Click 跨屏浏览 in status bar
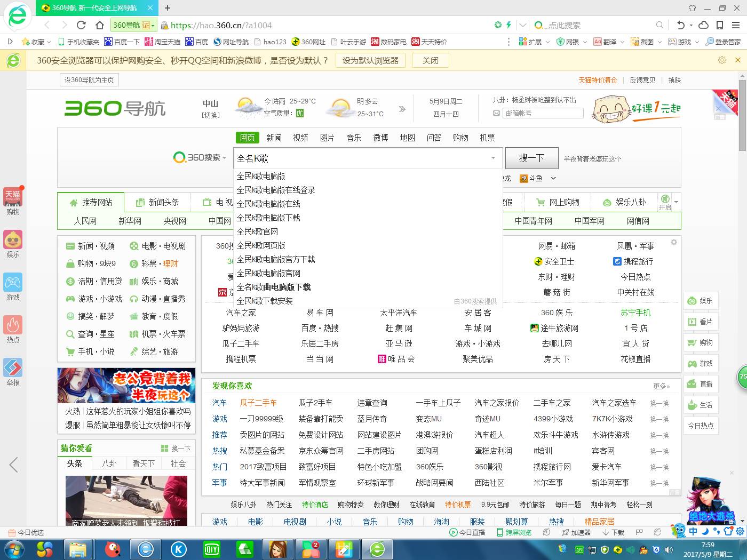Image resolution: width=747 pixels, height=560 pixels. coord(514,532)
